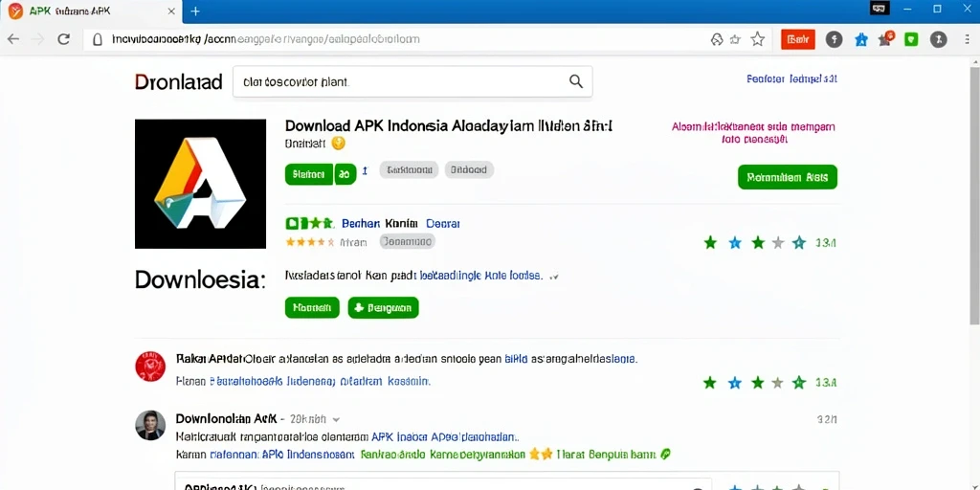The height and width of the screenshot is (490, 980).
Task: Open the green shield extension
Action: click(912, 39)
